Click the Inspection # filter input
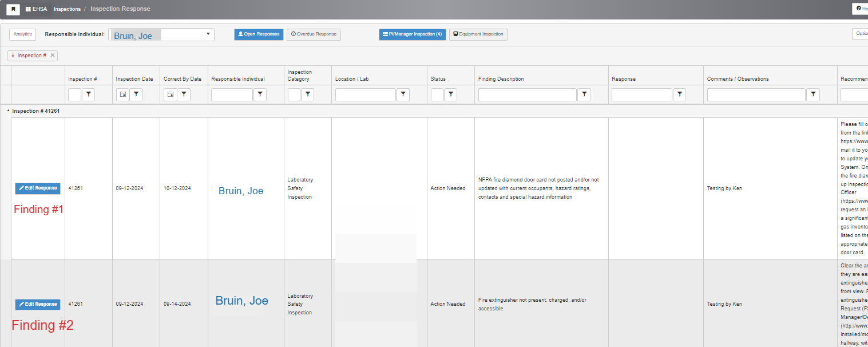 point(74,95)
